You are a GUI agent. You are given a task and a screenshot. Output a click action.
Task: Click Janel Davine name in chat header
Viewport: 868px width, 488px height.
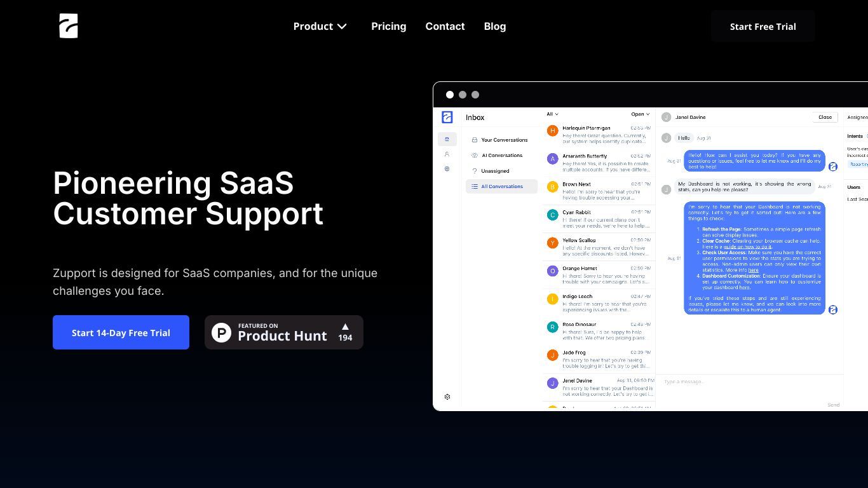(x=690, y=117)
